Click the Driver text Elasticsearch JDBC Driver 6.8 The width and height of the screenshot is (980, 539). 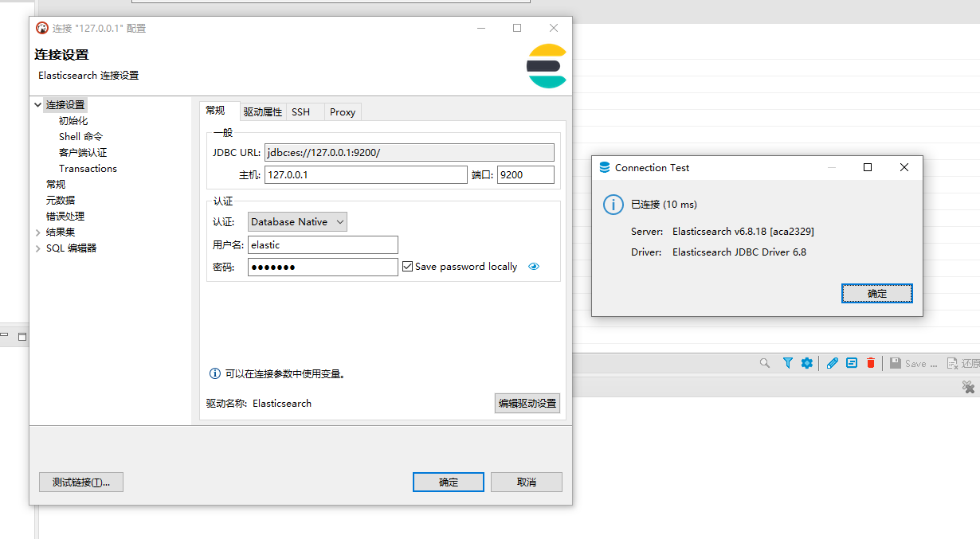[x=739, y=252]
